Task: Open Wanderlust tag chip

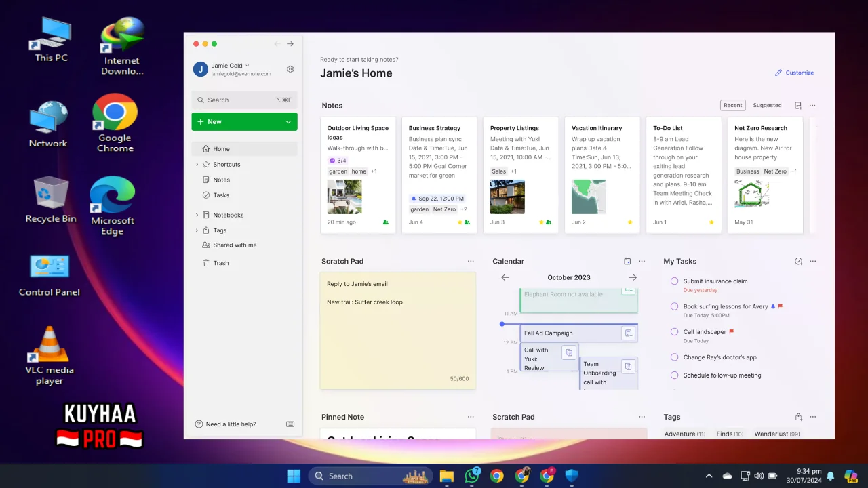Action: point(777,434)
